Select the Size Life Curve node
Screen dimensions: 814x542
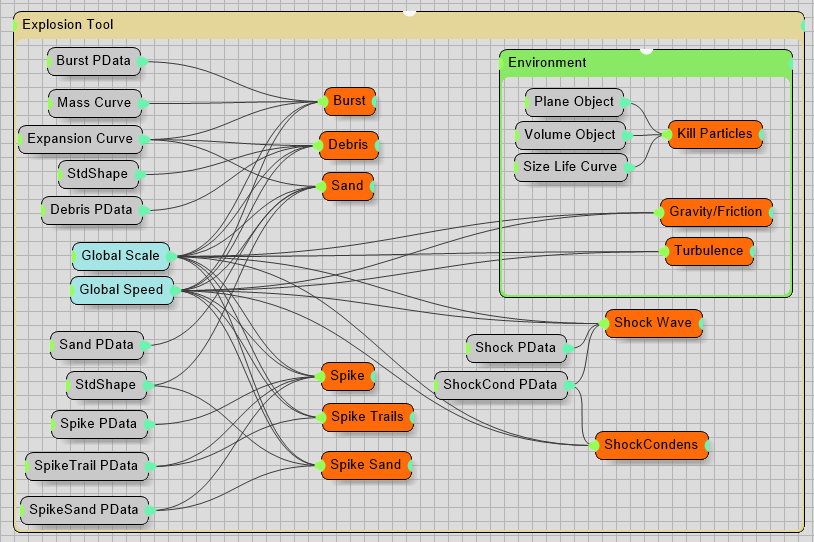[570, 167]
